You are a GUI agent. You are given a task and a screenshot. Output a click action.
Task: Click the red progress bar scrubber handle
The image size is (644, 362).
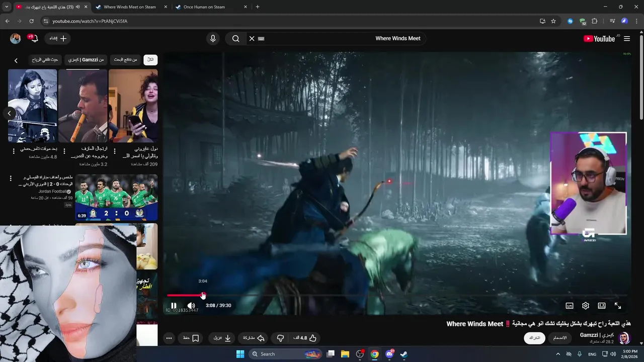203,296
